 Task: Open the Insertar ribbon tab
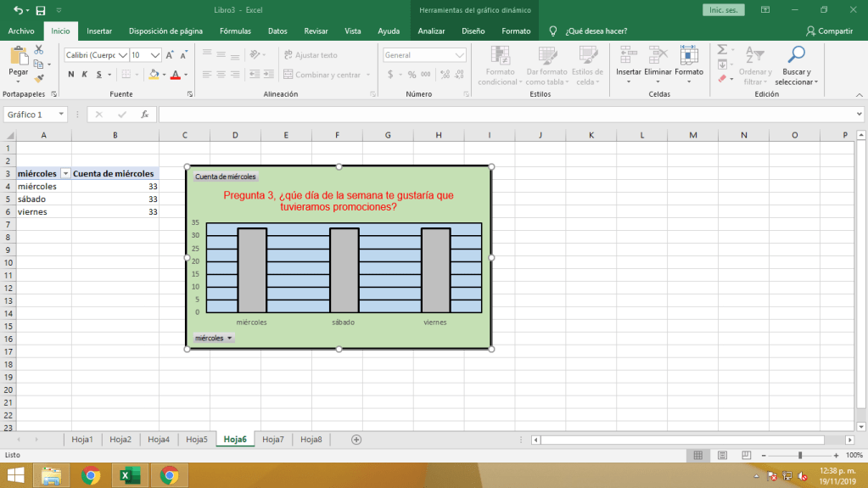click(x=98, y=31)
